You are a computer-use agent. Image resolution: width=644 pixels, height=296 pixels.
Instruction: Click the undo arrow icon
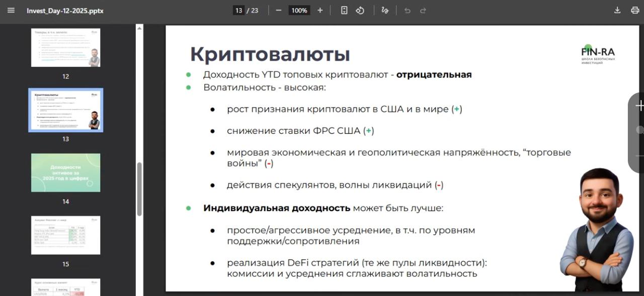pos(407,10)
